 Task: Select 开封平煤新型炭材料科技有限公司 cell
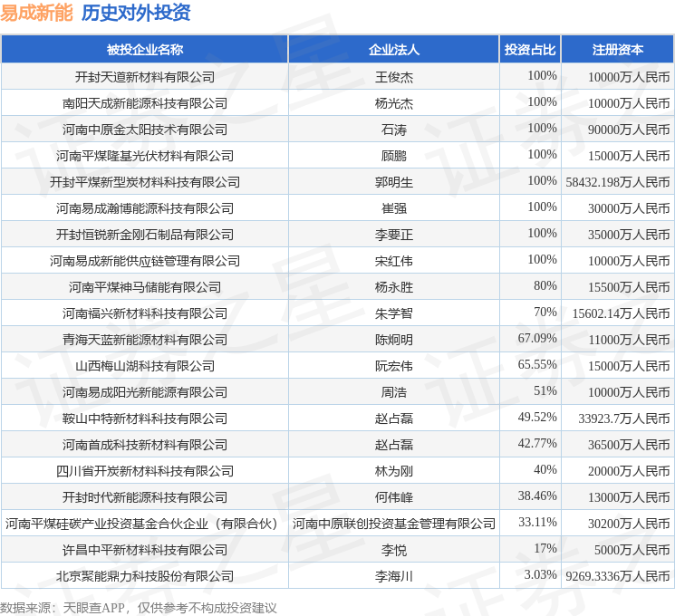coord(145,182)
